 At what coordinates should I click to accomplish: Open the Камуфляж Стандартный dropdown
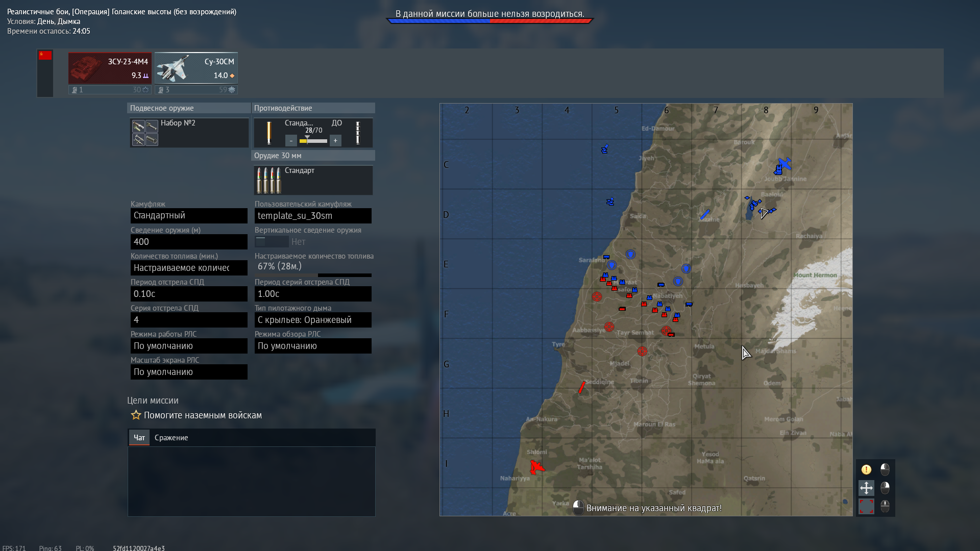pos(189,216)
